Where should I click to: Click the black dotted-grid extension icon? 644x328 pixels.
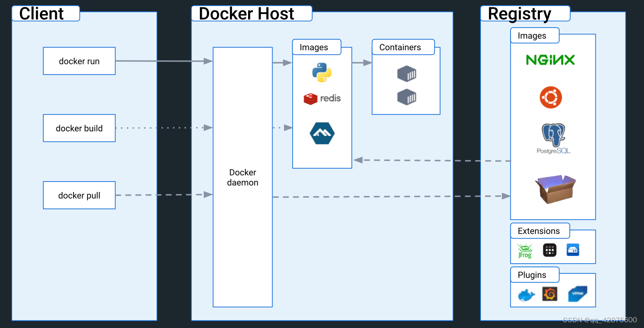click(x=550, y=250)
